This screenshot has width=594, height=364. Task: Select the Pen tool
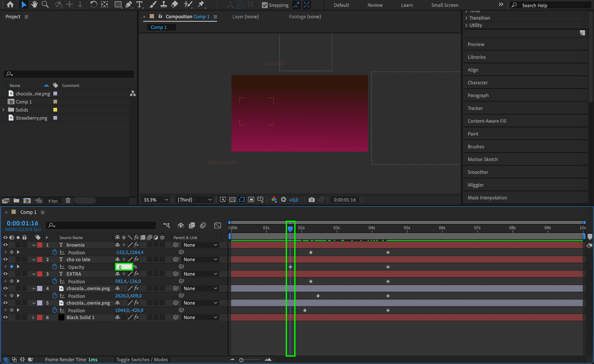tap(128, 4)
